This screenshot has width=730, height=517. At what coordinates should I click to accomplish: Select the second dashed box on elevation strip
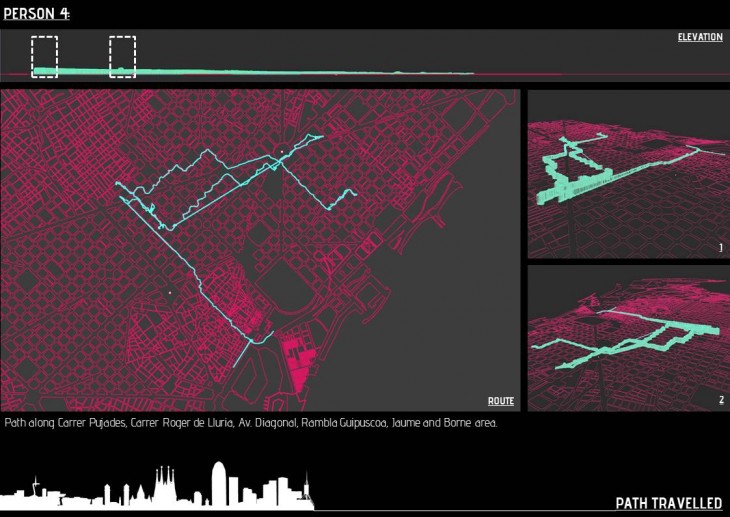(122, 57)
